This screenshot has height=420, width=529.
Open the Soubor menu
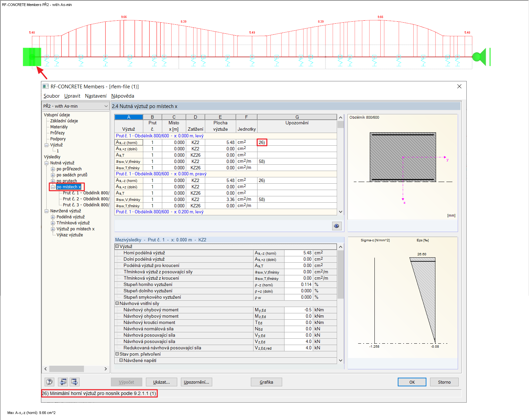coord(52,96)
